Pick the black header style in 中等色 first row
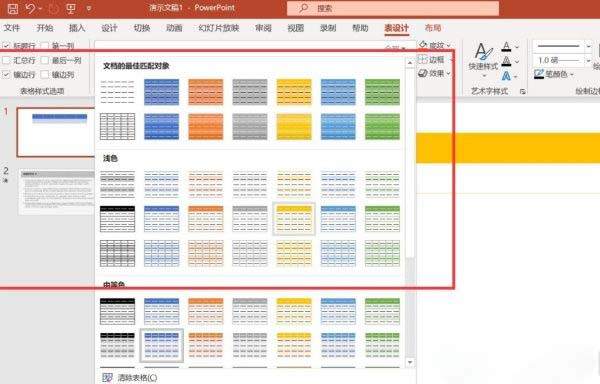 pos(117,311)
